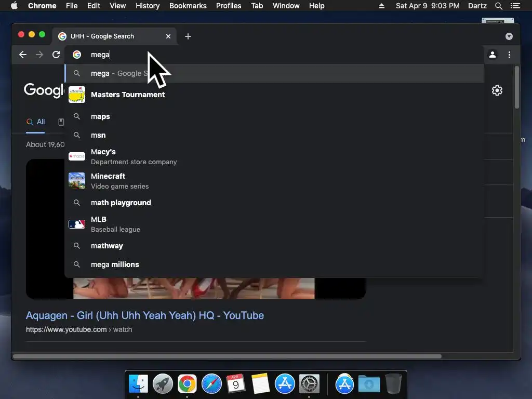Image resolution: width=532 pixels, height=399 pixels.
Task: Open the Chrome application menu
Action: pyautogui.click(x=42, y=6)
